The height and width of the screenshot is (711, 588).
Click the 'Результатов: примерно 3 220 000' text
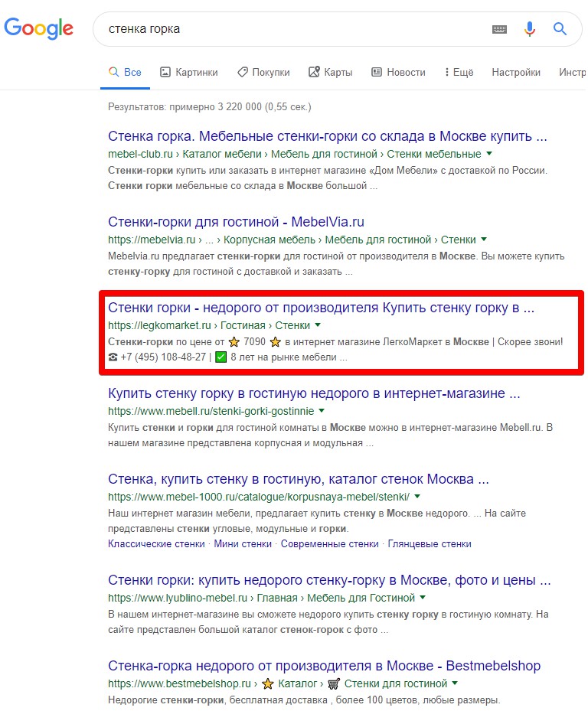[210, 107]
